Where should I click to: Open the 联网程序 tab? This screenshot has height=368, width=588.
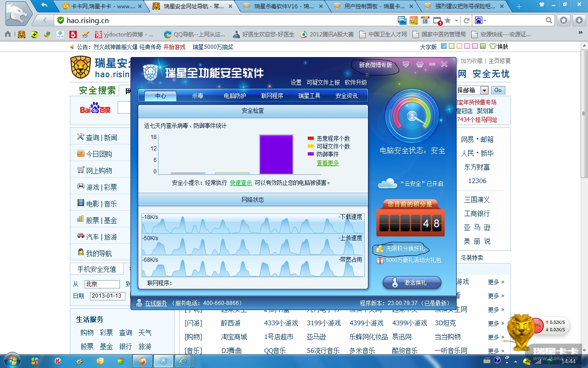(272, 96)
